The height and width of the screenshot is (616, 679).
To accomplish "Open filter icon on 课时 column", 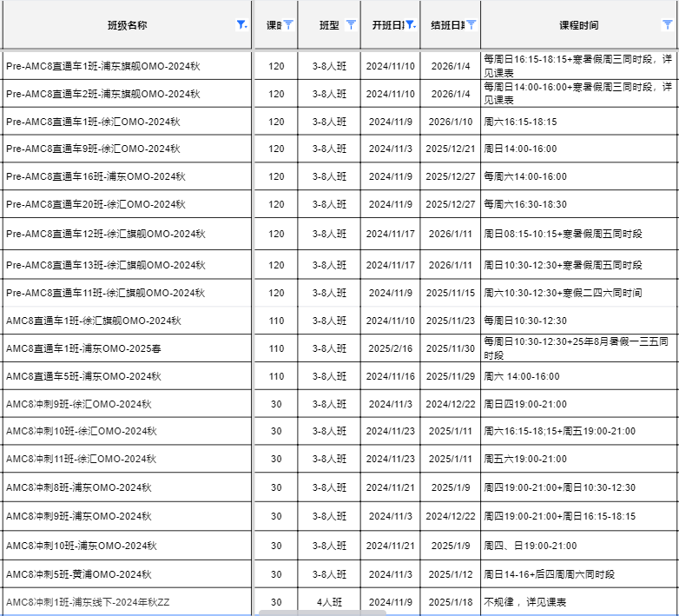I will [x=288, y=24].
